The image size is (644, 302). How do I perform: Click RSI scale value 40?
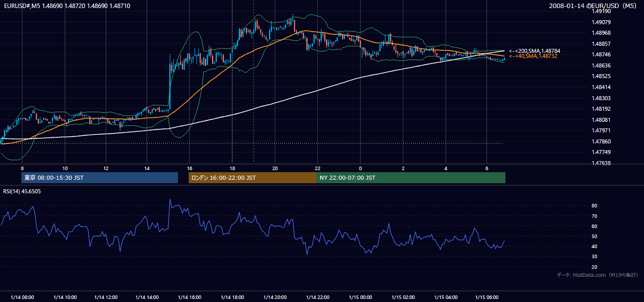point(595,246)
